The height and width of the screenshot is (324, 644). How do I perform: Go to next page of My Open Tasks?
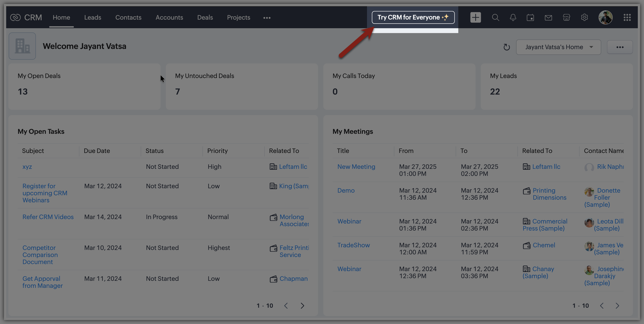click(302, 305)
